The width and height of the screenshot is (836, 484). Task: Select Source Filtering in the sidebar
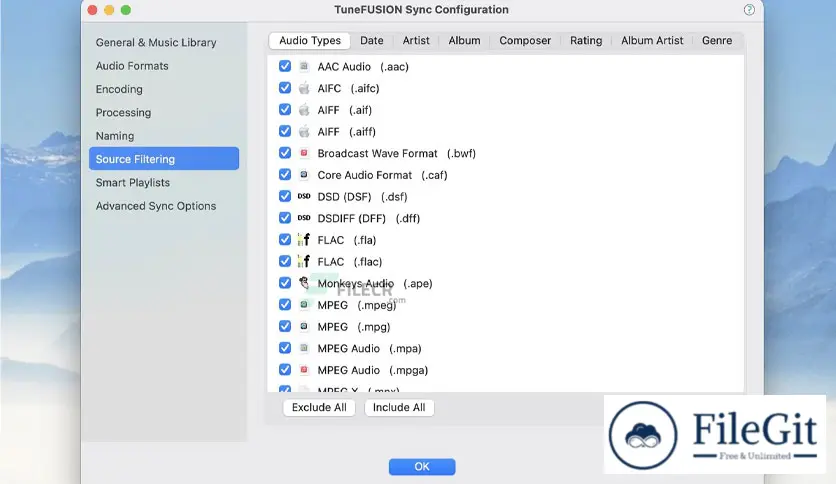[x=164, y=159]
